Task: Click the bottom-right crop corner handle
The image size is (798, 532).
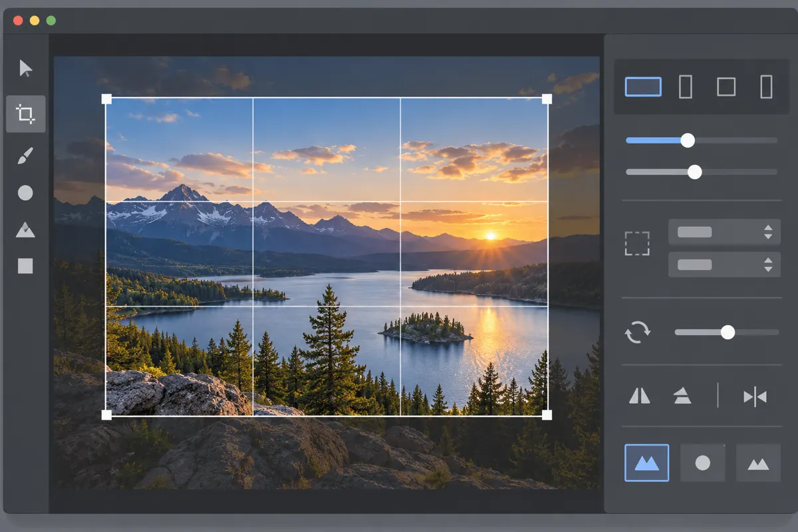Action: [547, 415]
